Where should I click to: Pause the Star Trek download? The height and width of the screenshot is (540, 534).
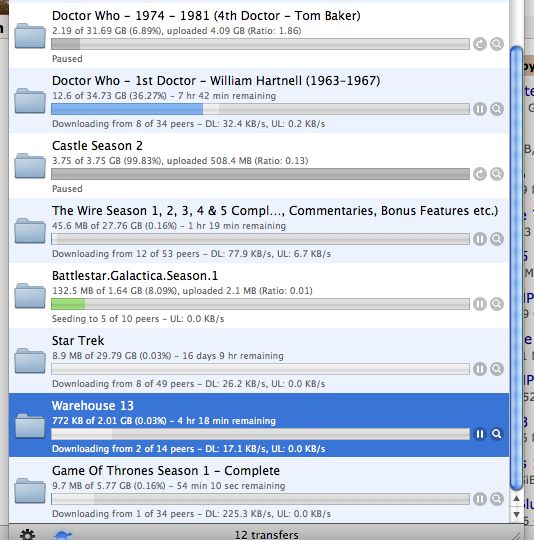click(x=479, y=369)
